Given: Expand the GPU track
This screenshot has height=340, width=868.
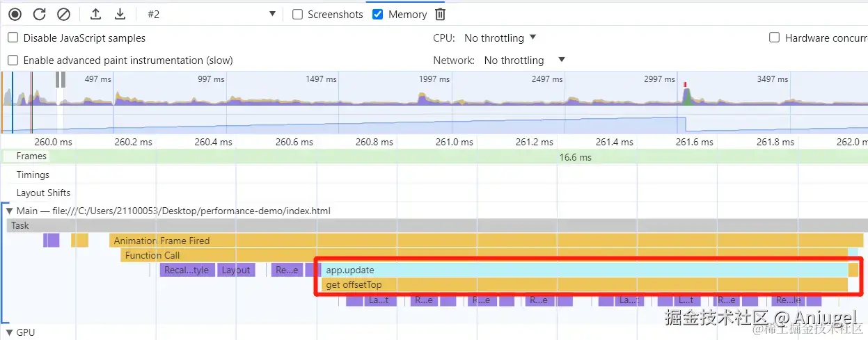Looking at the screenshot, I should [x=9, y=332].
